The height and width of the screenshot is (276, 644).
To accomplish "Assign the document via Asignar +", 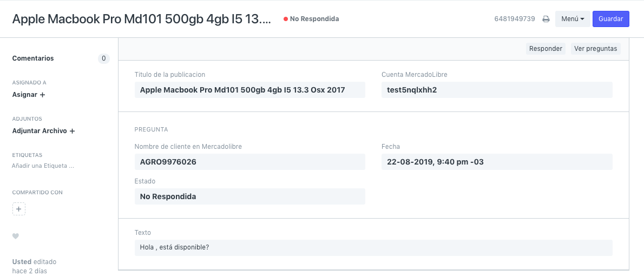I will [x=29, y=95].
